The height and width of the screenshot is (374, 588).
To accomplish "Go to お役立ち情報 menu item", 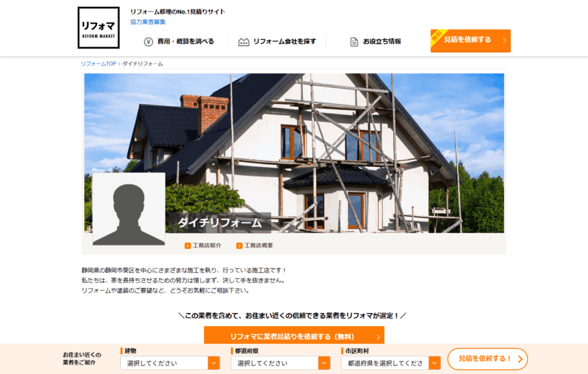I will [x=382, y=42].
